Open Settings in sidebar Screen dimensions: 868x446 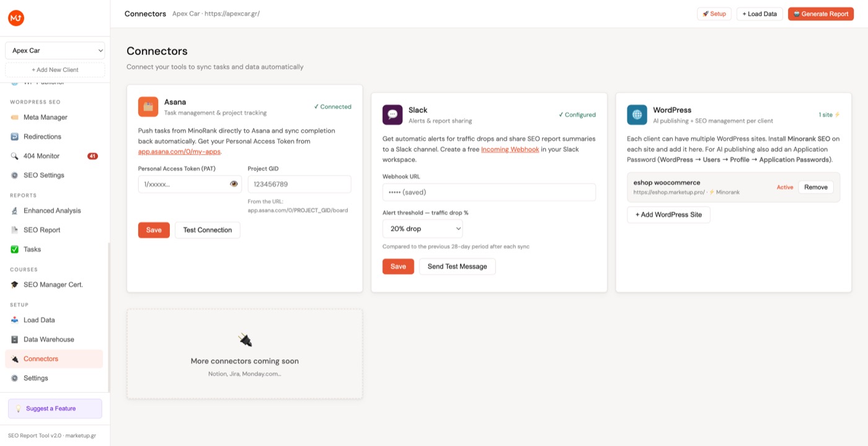[x=54, y=378]
